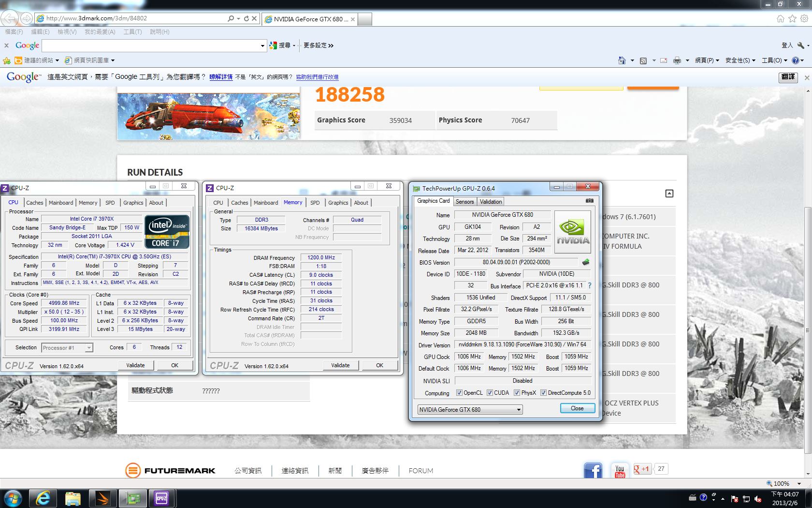Close the Google toolbar with its X
This screenshot has height=508, width=812.
[6, 45]
